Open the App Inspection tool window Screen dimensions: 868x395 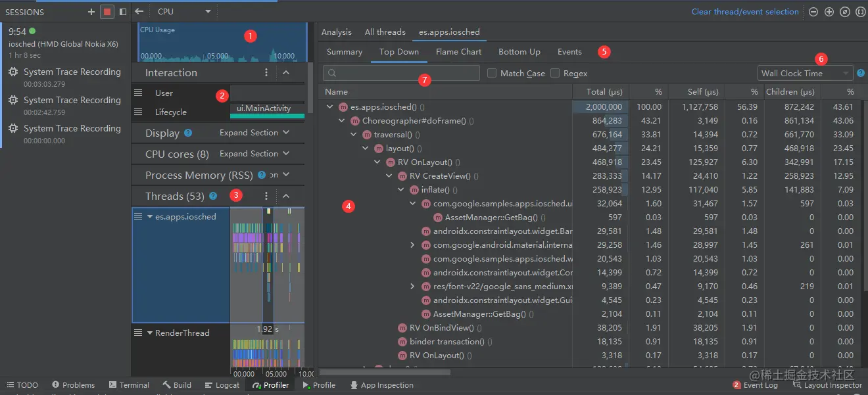pyautogui.click(x=381, y=385)
